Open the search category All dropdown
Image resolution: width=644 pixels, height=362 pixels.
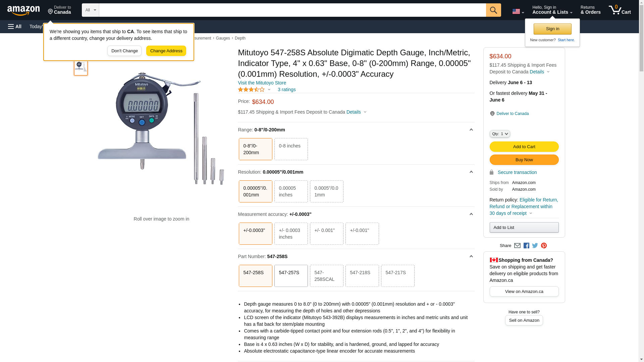point(90,10)
